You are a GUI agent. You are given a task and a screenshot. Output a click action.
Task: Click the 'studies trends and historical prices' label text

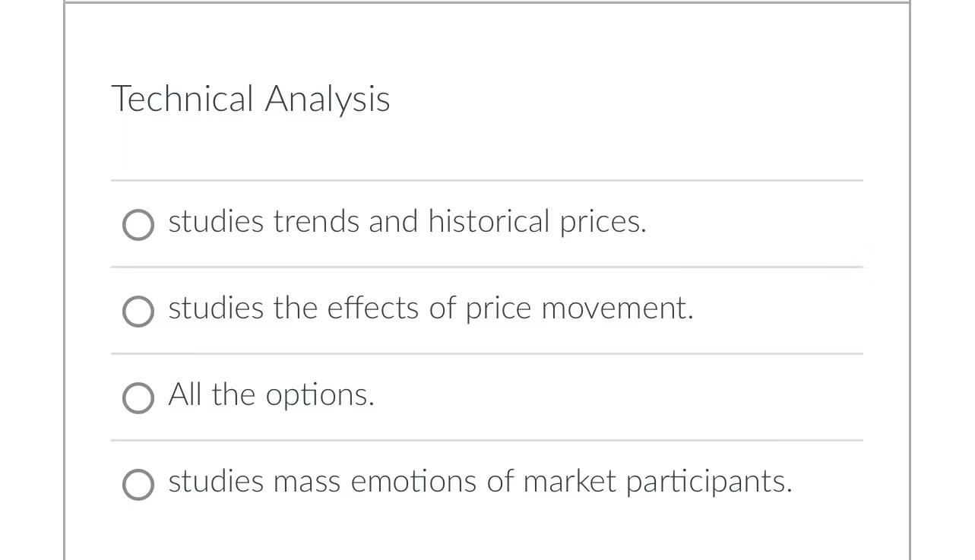(407, 223)
